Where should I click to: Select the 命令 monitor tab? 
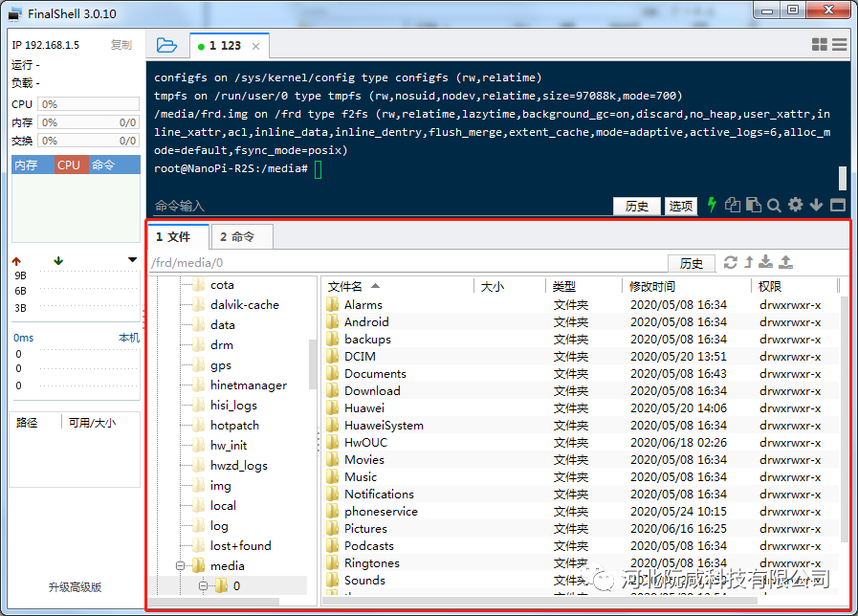click(x=115, y=165)
